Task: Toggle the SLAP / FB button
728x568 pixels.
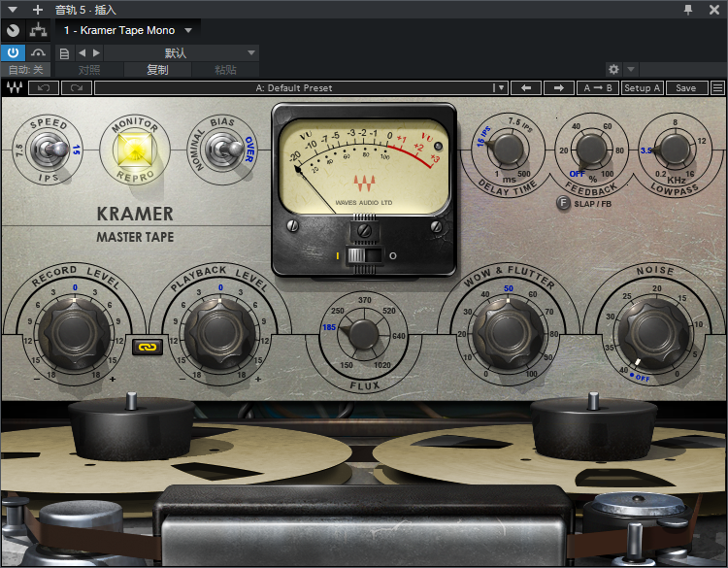Action: (x=563, y=203)
